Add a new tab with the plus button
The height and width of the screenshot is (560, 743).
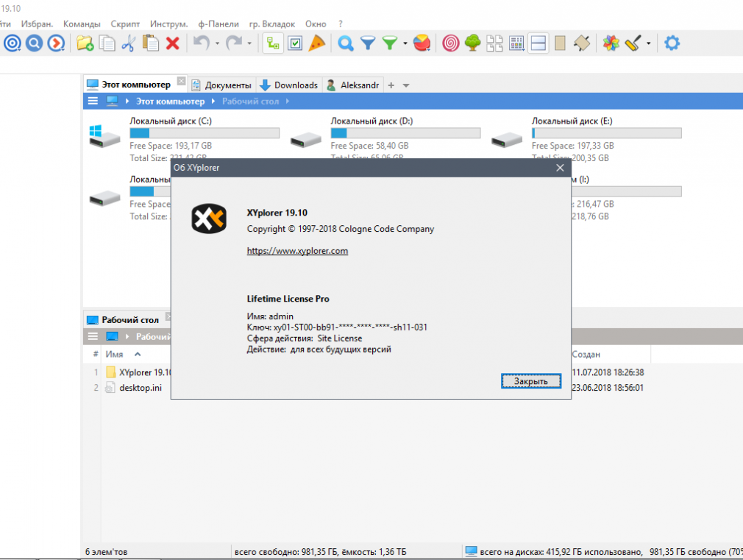tap(391, 85)
